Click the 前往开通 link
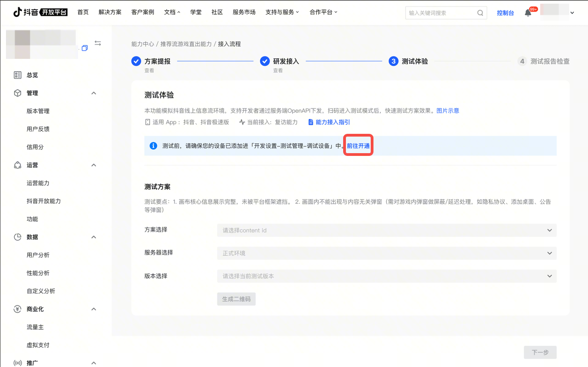This screenshot has width=588, height=367. click(358, 146)
